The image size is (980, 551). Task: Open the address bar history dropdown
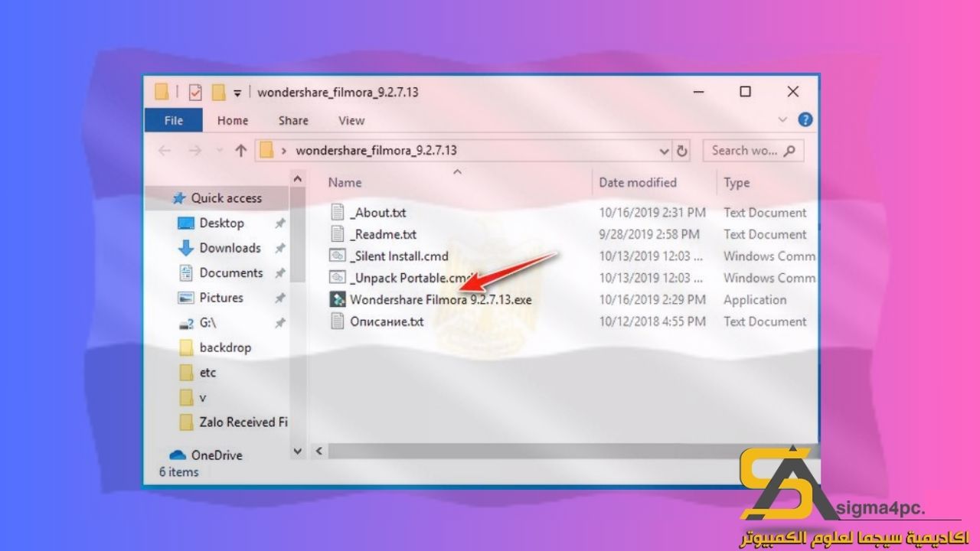click(x=664, y=152)
